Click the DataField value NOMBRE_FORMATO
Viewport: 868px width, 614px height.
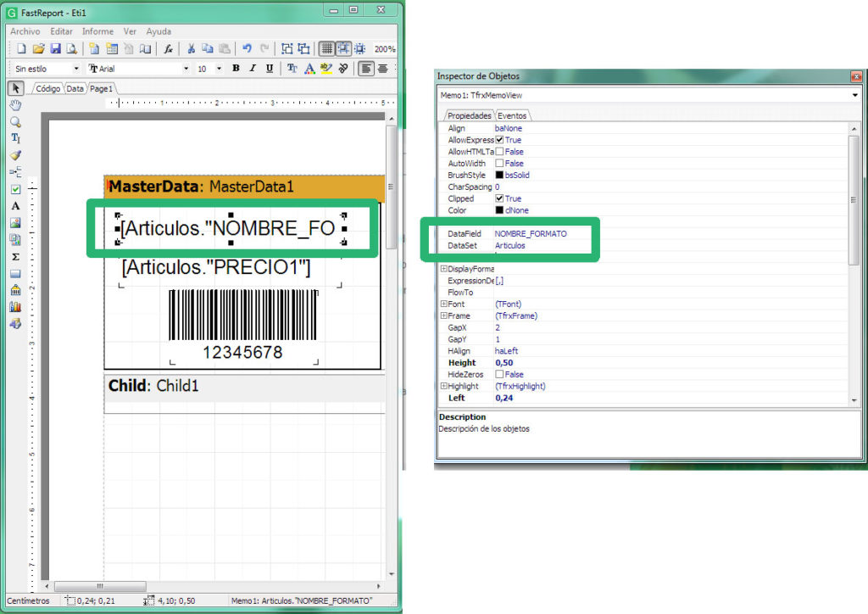click(x=531, y=233)
